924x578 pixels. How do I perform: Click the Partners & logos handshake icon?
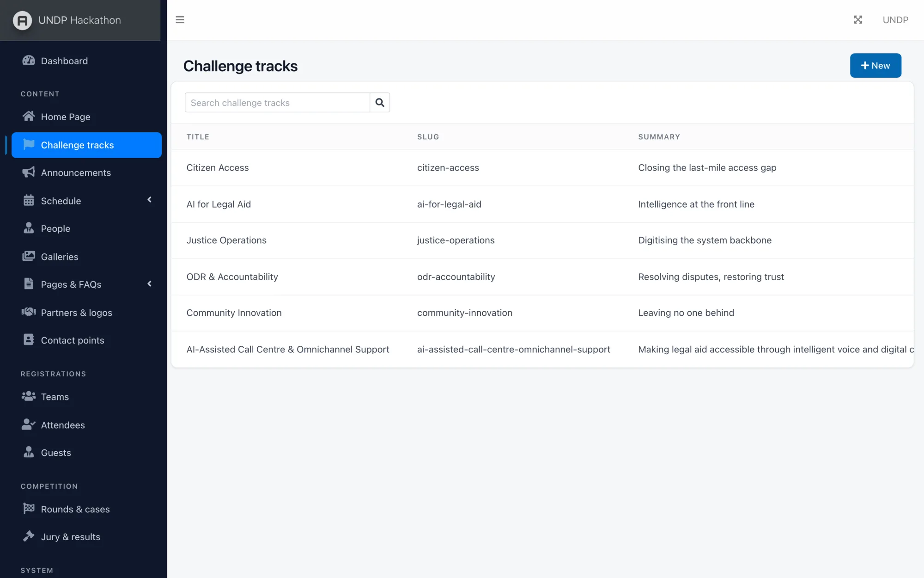pyautogui.click(x=29, y=312)
